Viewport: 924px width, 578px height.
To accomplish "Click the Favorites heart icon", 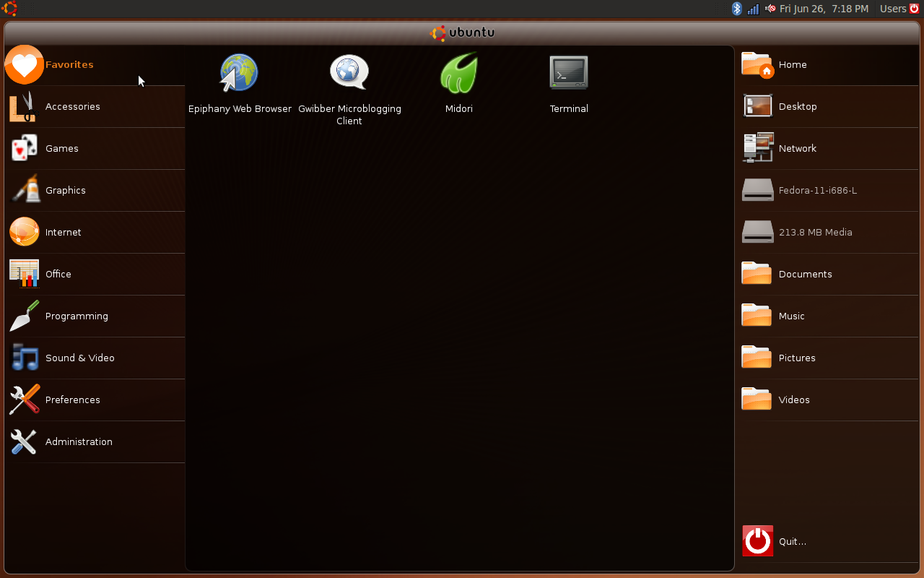I will click(24, 65).
